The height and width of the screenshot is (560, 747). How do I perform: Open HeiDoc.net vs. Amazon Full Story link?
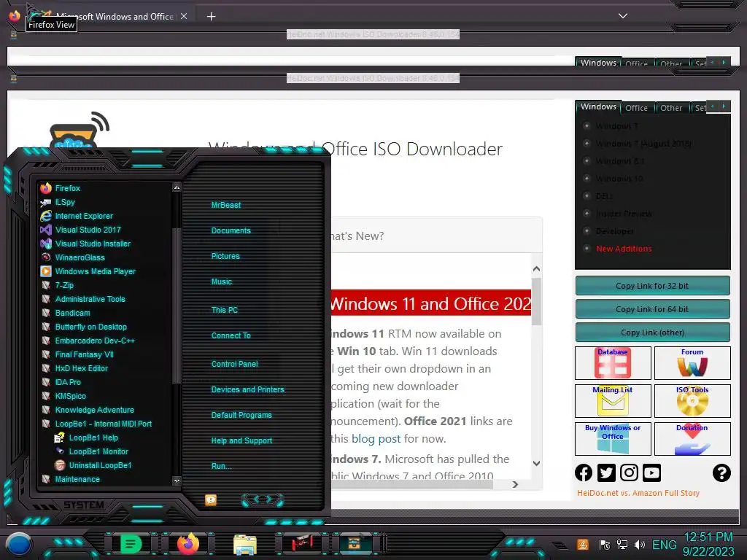(x=638, y=493)
